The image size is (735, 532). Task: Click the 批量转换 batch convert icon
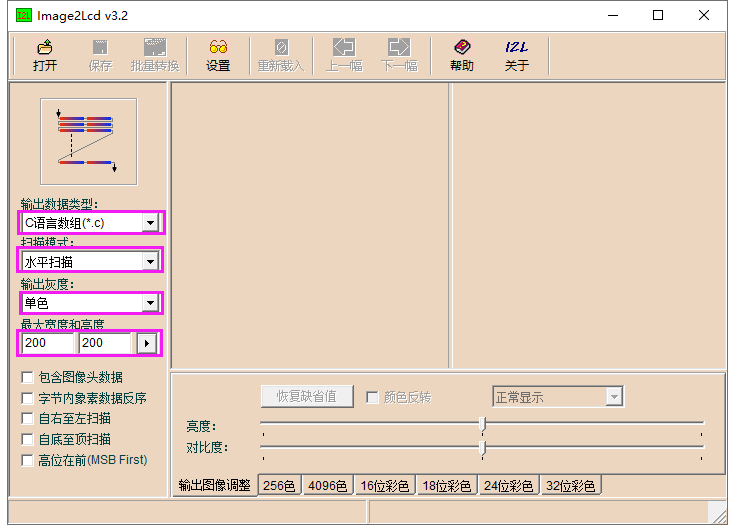[155, 55]
